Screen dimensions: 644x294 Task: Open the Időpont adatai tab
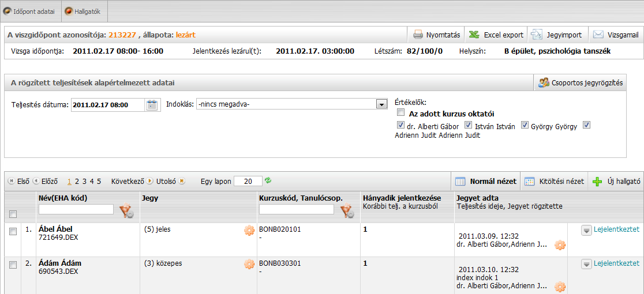click(x=31, y=12)
